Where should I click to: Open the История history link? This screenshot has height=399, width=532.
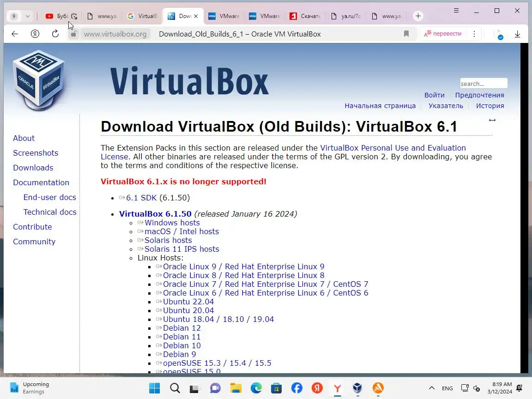tap(490, 106)
